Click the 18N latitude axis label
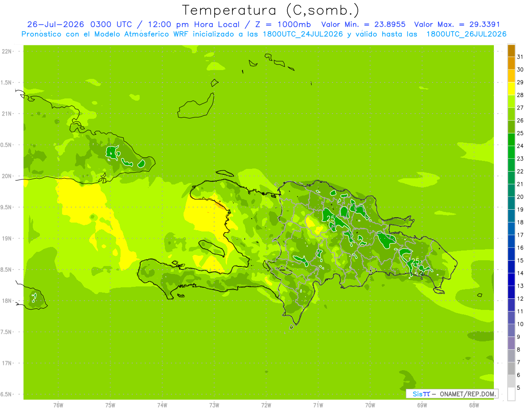 tap(8, 301)
